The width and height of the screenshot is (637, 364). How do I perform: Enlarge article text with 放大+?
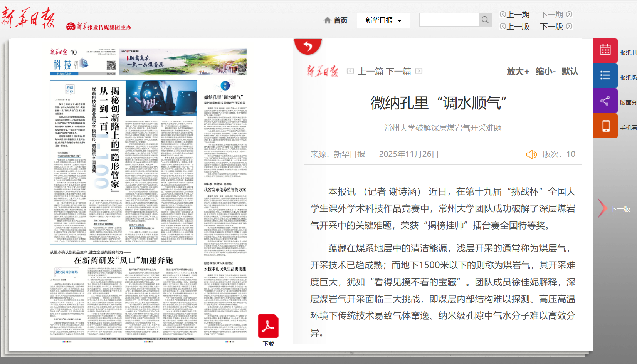[518, 71]
